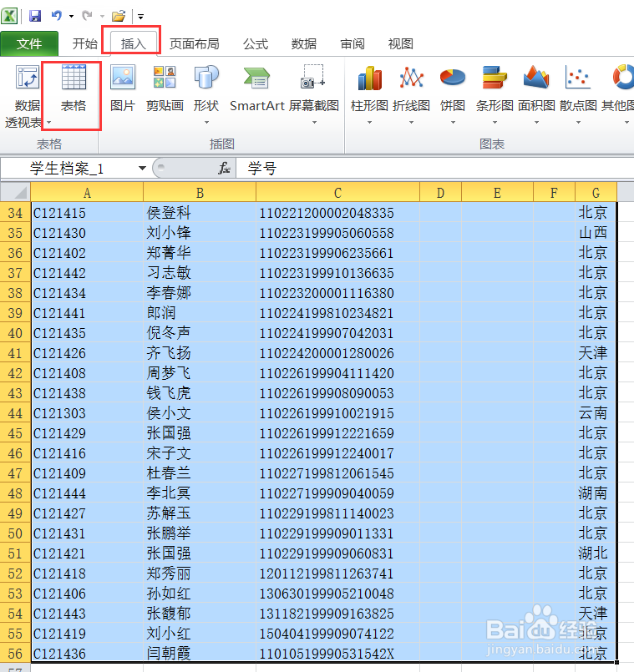The width and height of the screenshot is (634, 672).
Task: Click the 屏幕截图 screenshot icon
Action: click(x=312, y=76)
